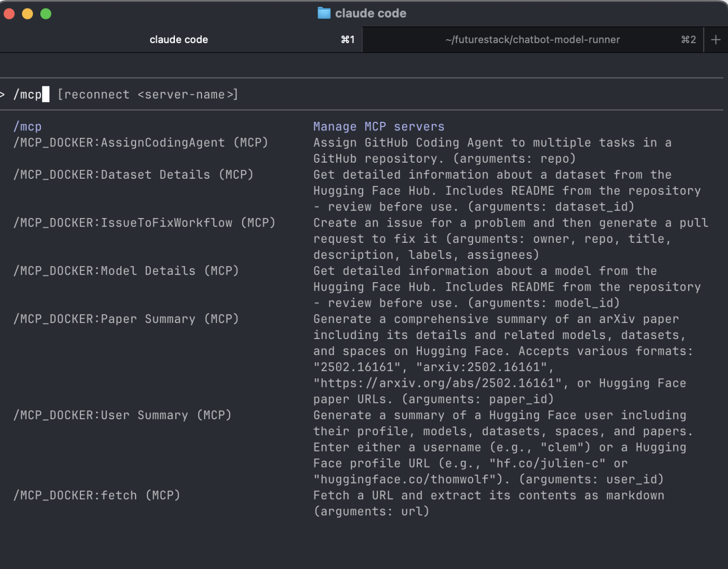Click the Manage MCP servers description text
Image resolution: width=728 pixels, height=569 pixels.
[x=378, y=126]
